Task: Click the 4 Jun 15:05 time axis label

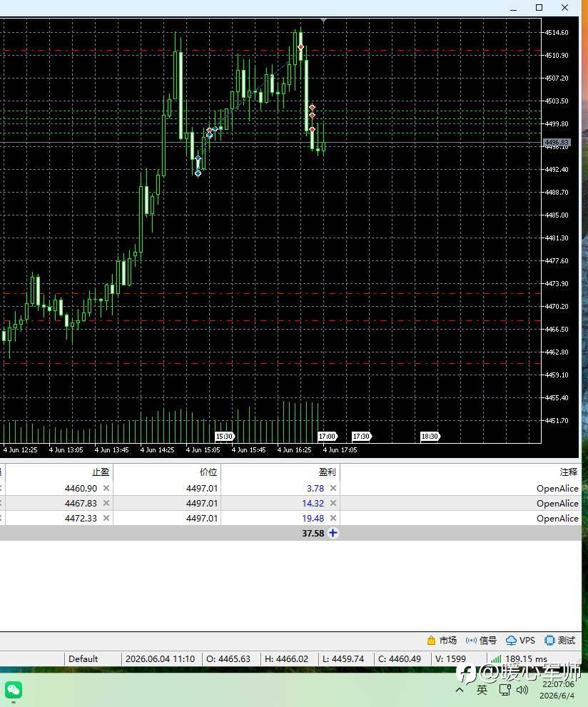Action: [203, 449]
